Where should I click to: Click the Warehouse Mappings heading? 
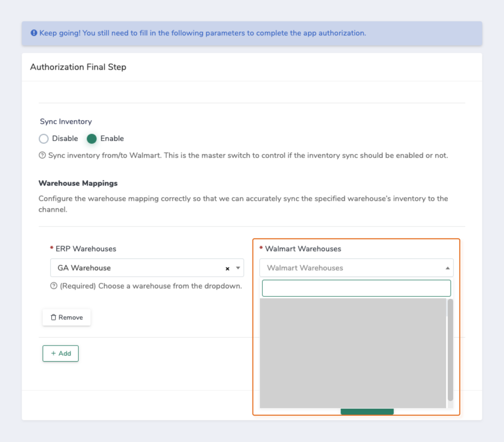tap(78, 183)
